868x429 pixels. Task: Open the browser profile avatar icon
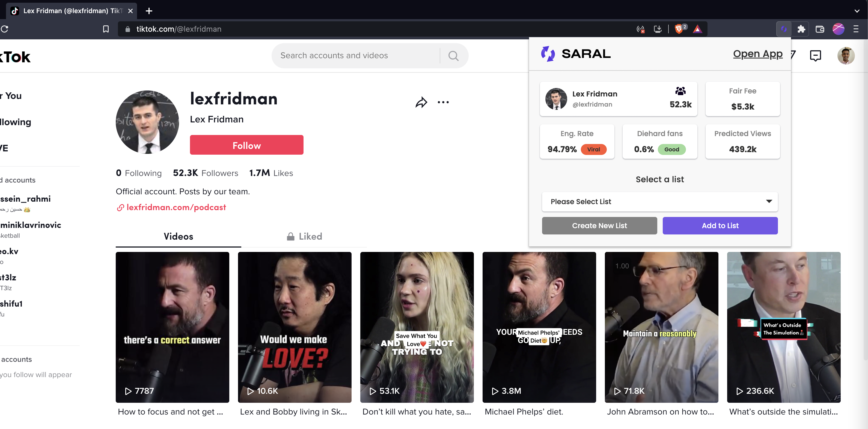[838, 29]
